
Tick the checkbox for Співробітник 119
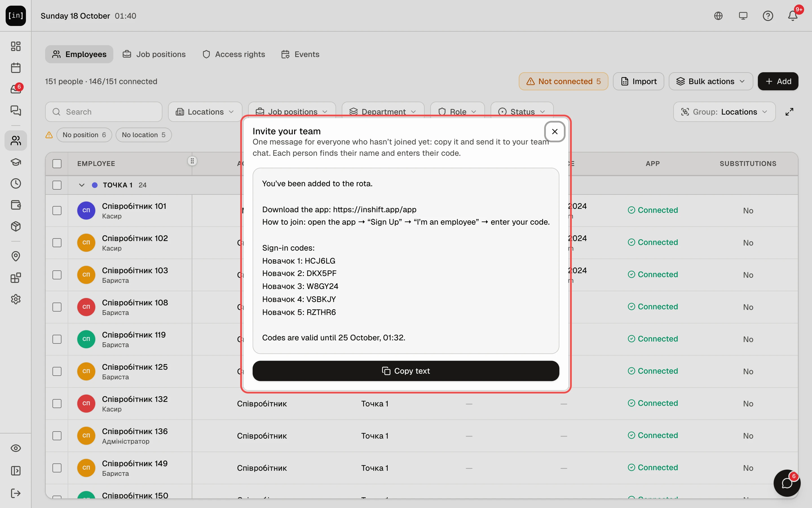(x=57, y=339)
